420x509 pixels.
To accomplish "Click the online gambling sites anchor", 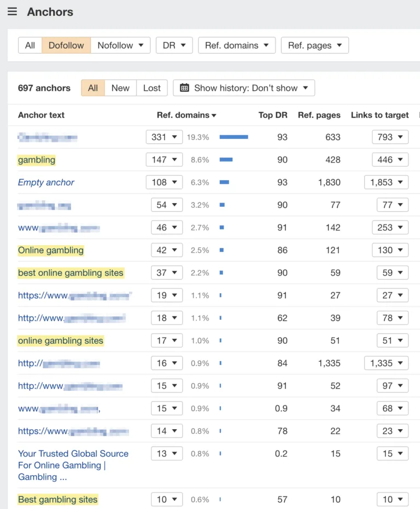I will (60, 340).
